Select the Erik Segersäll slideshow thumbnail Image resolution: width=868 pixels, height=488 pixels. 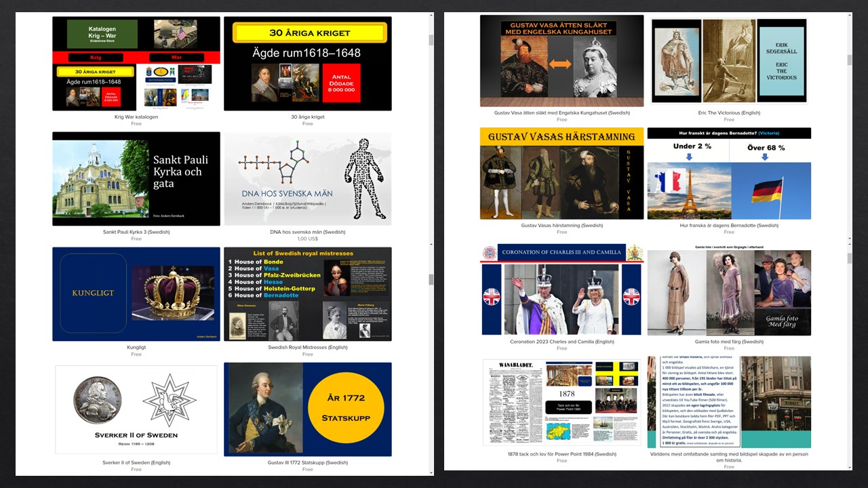(729, 61)
